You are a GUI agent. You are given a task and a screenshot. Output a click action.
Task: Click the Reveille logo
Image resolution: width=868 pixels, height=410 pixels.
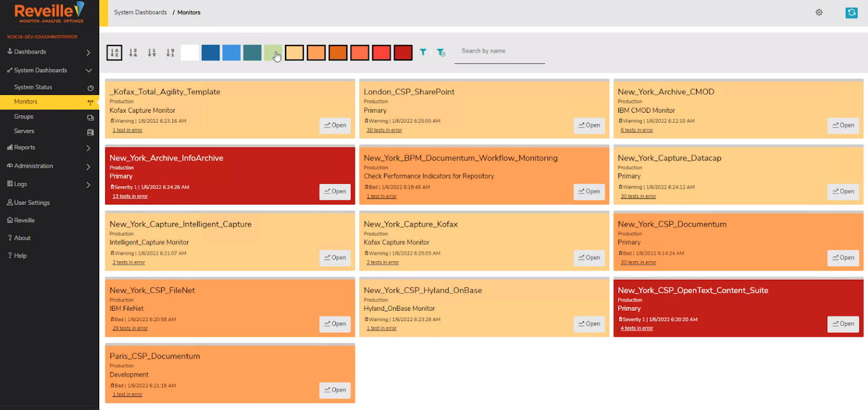(x=49, y=12)
